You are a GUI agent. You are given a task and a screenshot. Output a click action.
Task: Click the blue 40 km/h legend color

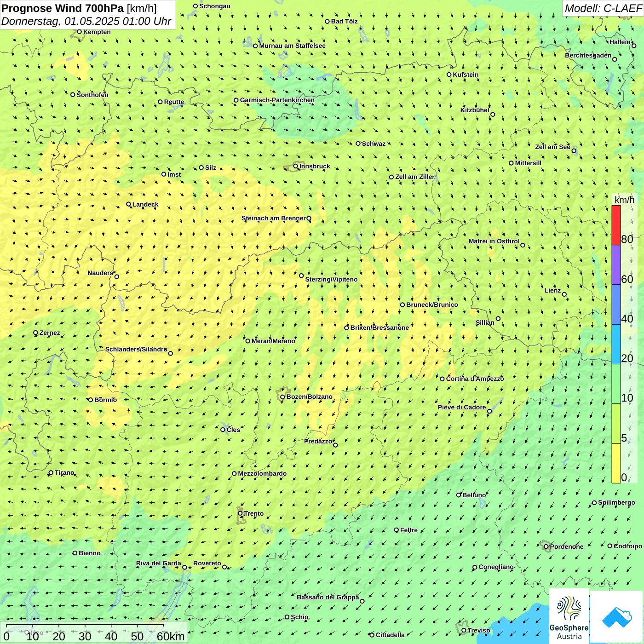point(616,305)
